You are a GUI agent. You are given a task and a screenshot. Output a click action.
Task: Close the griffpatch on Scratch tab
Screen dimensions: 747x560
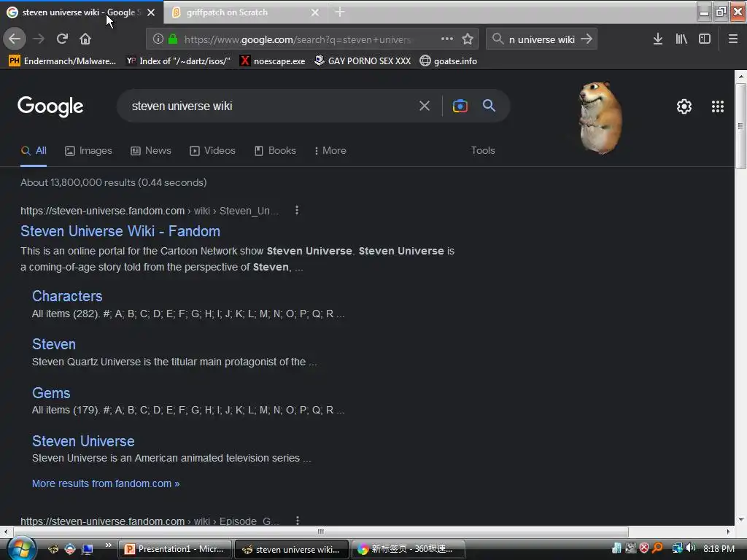click(x=315, y=12)
